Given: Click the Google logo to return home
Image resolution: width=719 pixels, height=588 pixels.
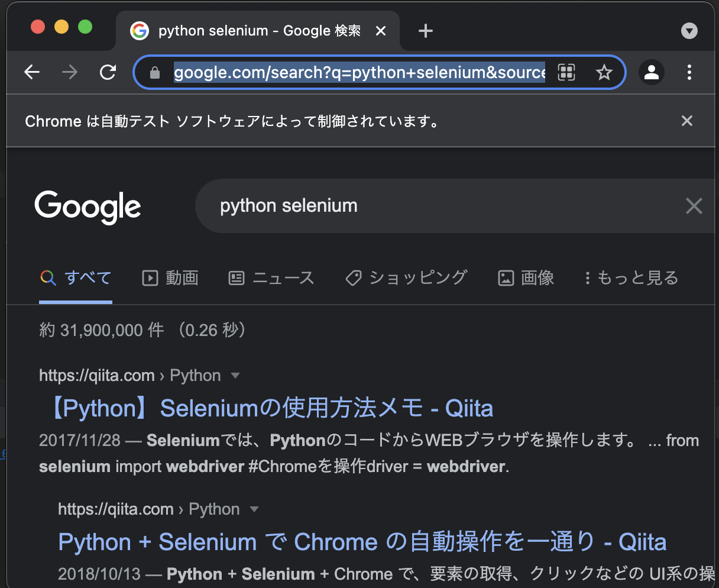Looking at the screenshot, I should click(88, 206).
